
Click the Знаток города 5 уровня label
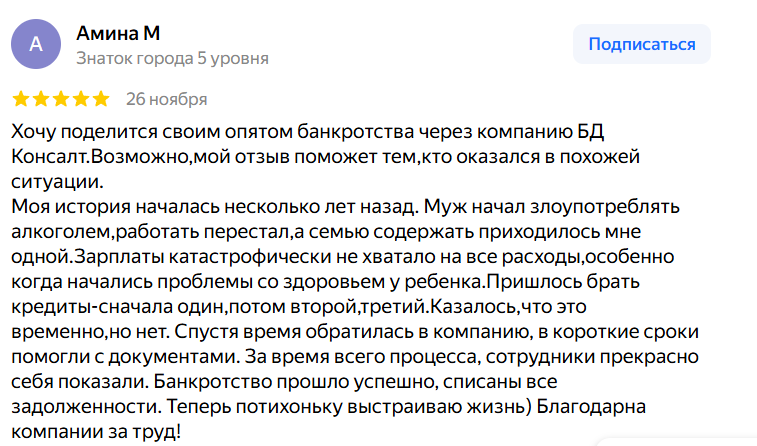click(x=172, y=59)
